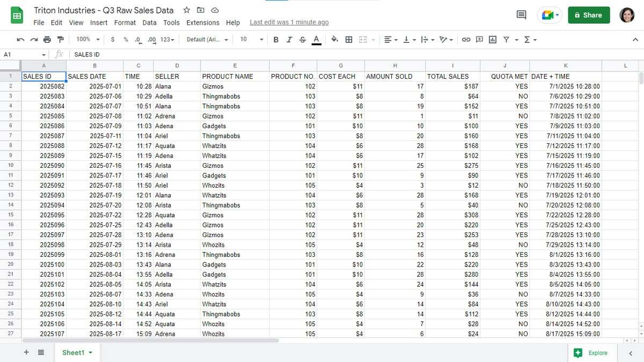Check the cloud save status icon

click(215, 10)
